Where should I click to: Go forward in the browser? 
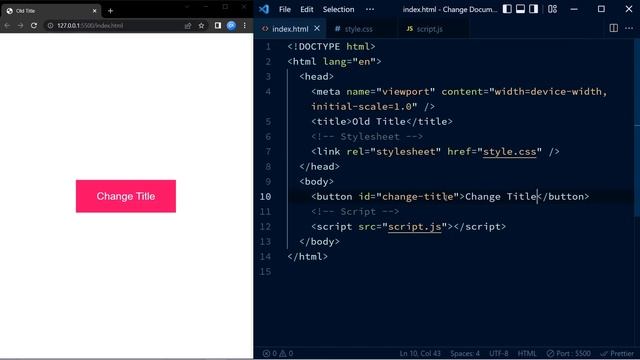[20, 25]
